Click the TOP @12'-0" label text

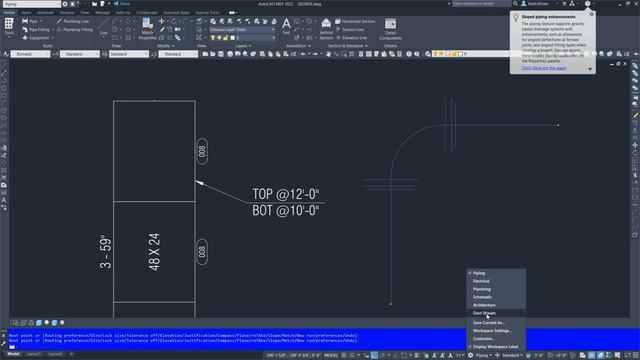[286, 194]
